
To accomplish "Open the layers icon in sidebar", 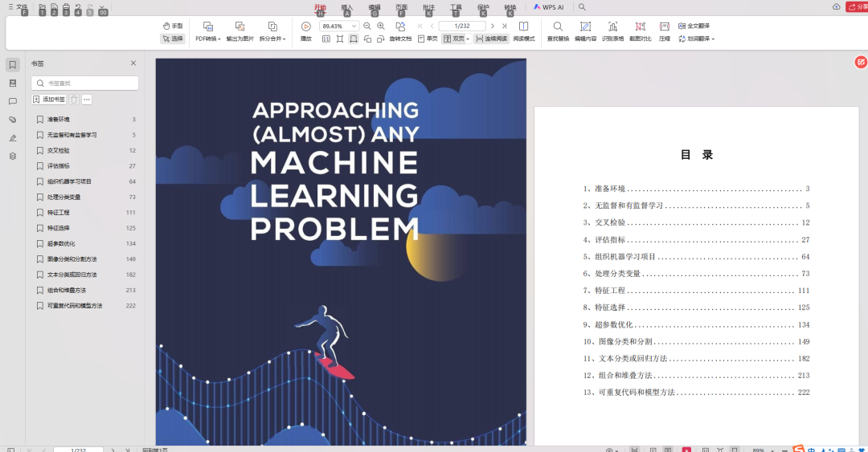I will (13, 156).
